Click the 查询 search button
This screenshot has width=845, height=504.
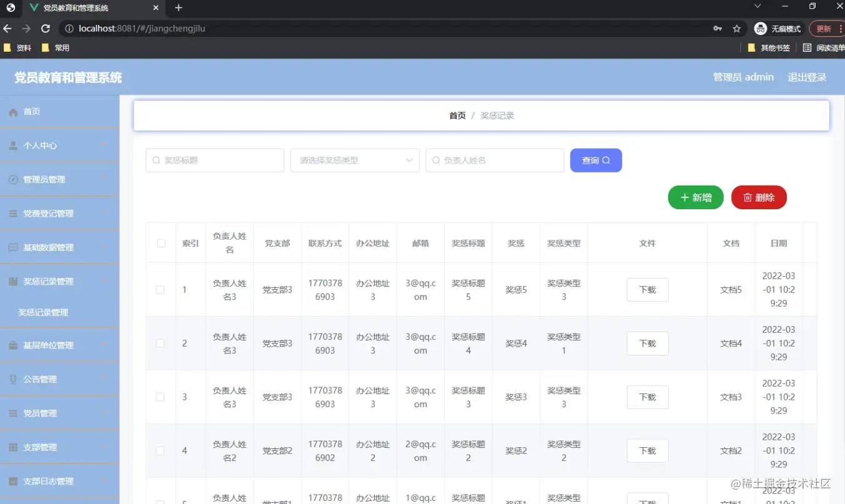click(x=596, y=161)
